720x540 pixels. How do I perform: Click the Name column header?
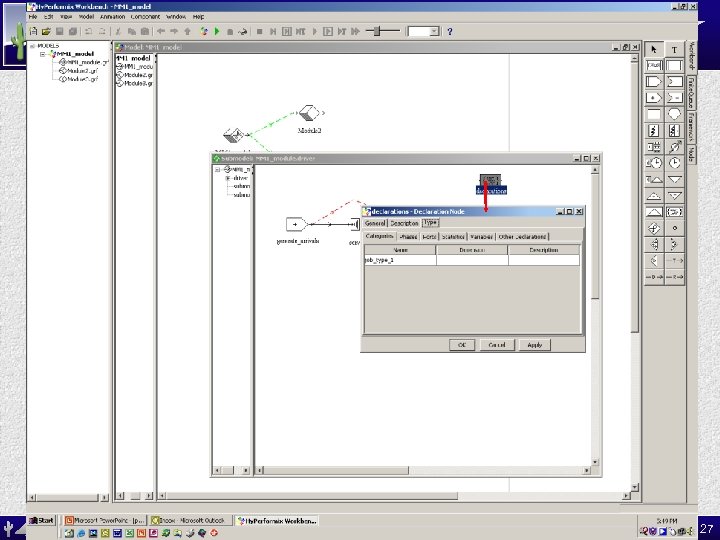(400, 250)
